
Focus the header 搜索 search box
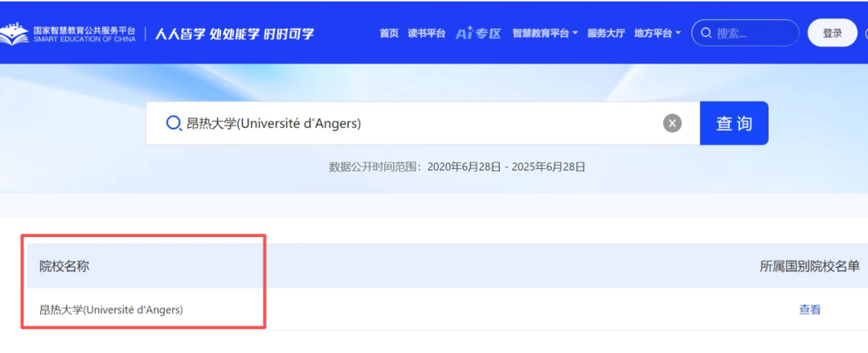pos(745,33)
